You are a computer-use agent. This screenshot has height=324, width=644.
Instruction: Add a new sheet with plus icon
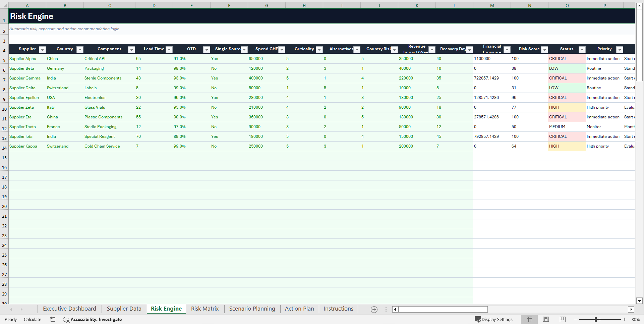374,309
